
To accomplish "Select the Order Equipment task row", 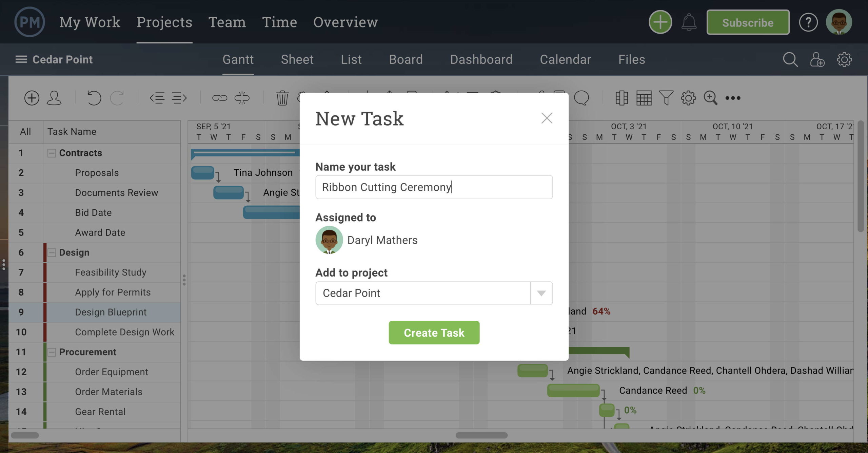I will 95,372.
